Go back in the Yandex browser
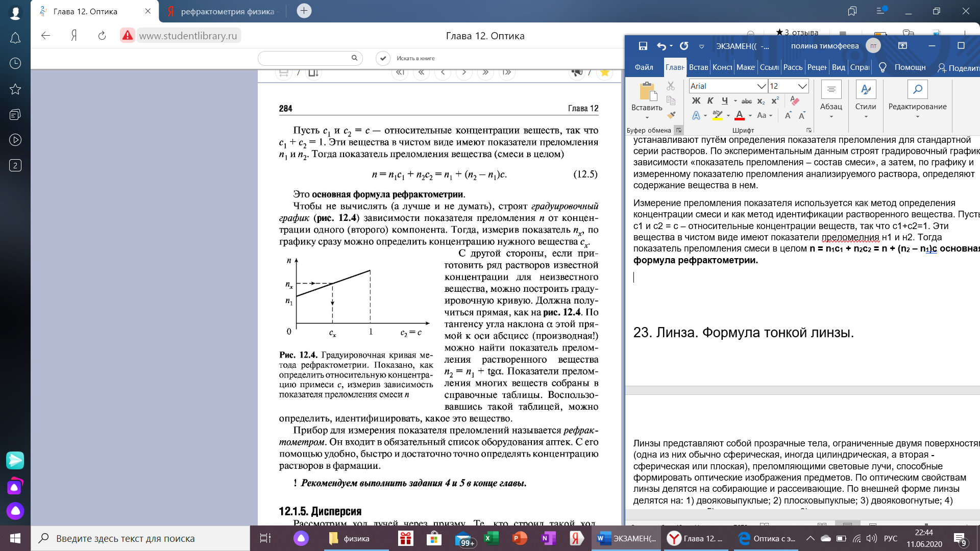This screenshot has height=551, width=980. pyautogui.click(x=45, y=36)
